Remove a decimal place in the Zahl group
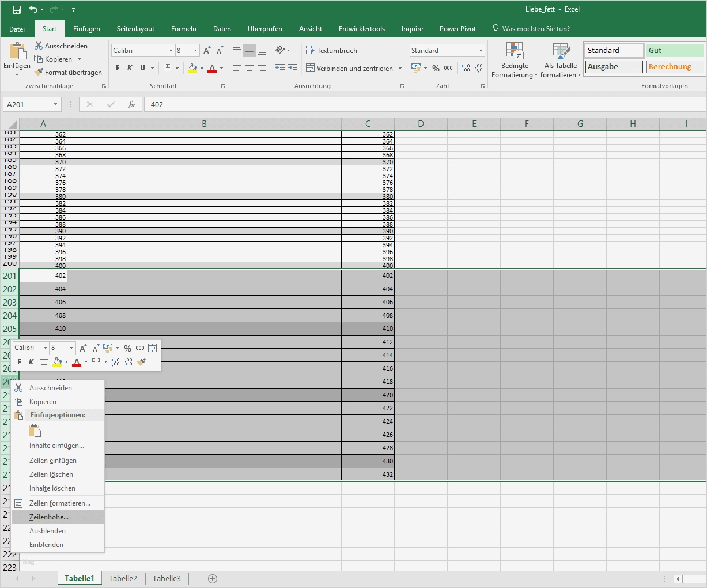This screenshot has height=588, width=707. (478, 68)
